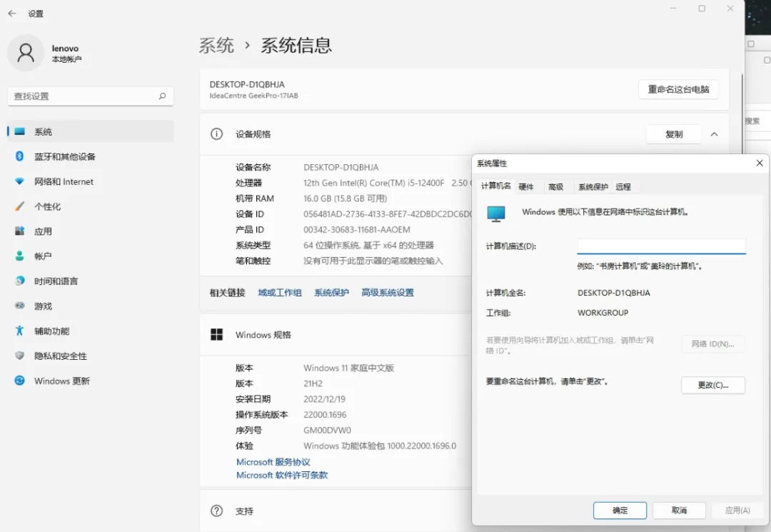The height and width of the screenshot is (532, 771).
Task: Select the 系统 icon in sidebar
Action: (x=20, y=131)
